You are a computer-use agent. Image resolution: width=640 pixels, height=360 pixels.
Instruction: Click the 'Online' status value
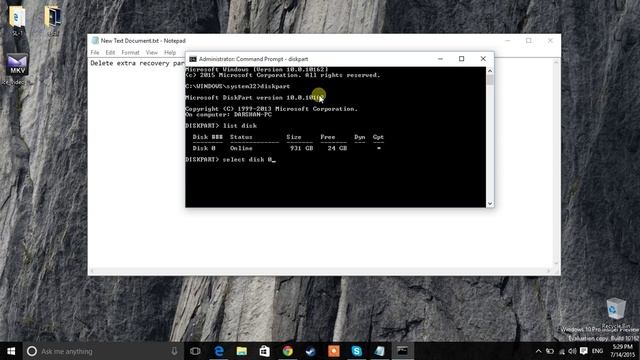point(241,148)
